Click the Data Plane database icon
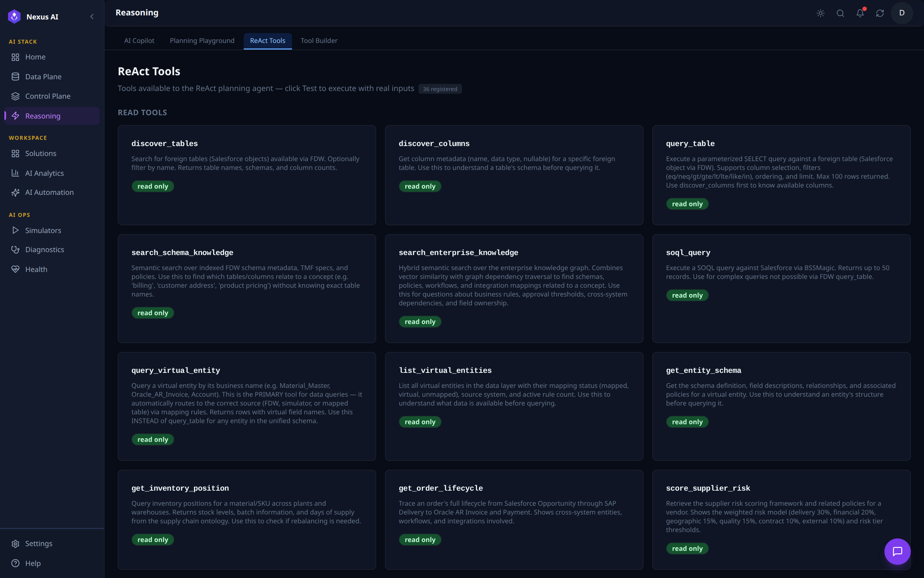Image resolution: width=924 pixels, height=578 pixels. pyautogui.click(x=15, y=76)
